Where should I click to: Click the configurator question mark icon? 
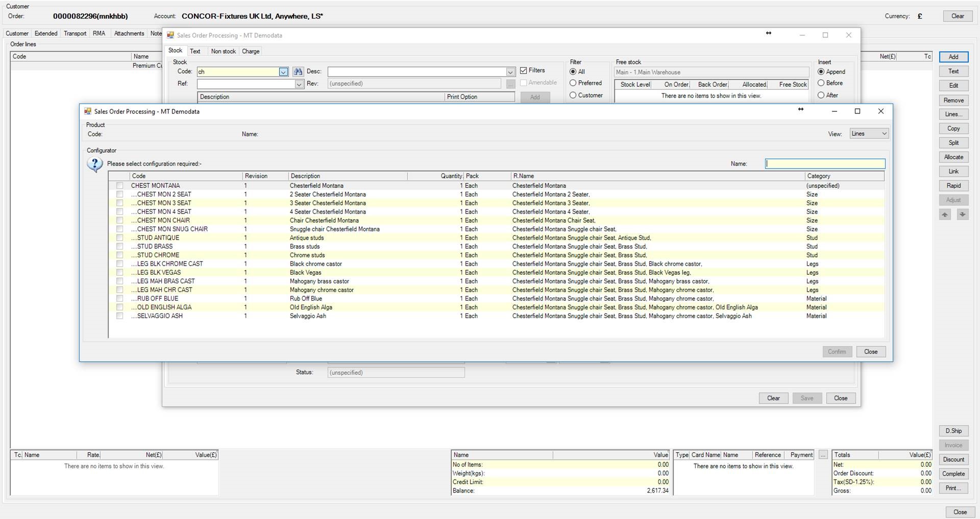point(95,164)
